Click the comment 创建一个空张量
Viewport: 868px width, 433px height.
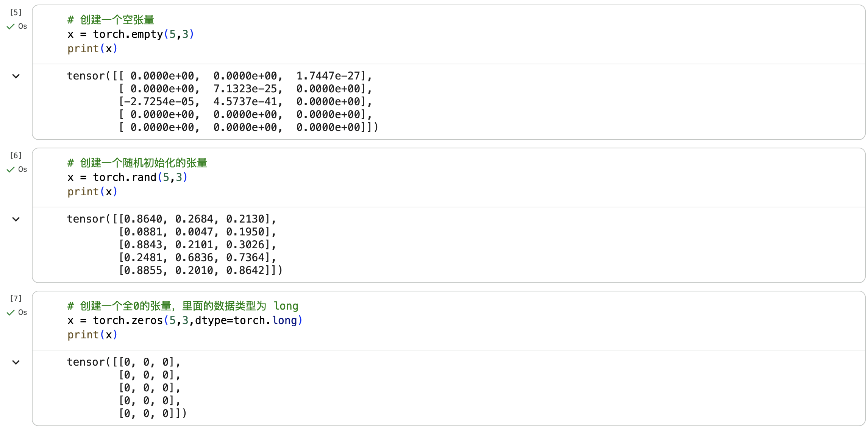[111, 20]
